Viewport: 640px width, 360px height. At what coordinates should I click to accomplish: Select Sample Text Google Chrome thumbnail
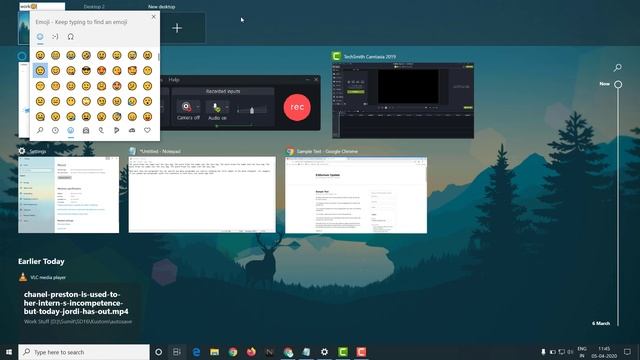pyautogui.click(x=356, y=195)
